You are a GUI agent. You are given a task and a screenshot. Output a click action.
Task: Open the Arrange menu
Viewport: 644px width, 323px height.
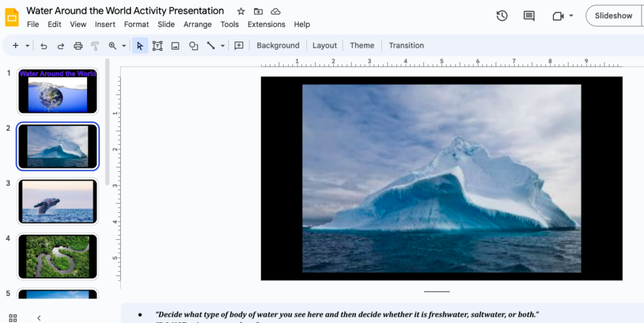click(x=197, y=25)
